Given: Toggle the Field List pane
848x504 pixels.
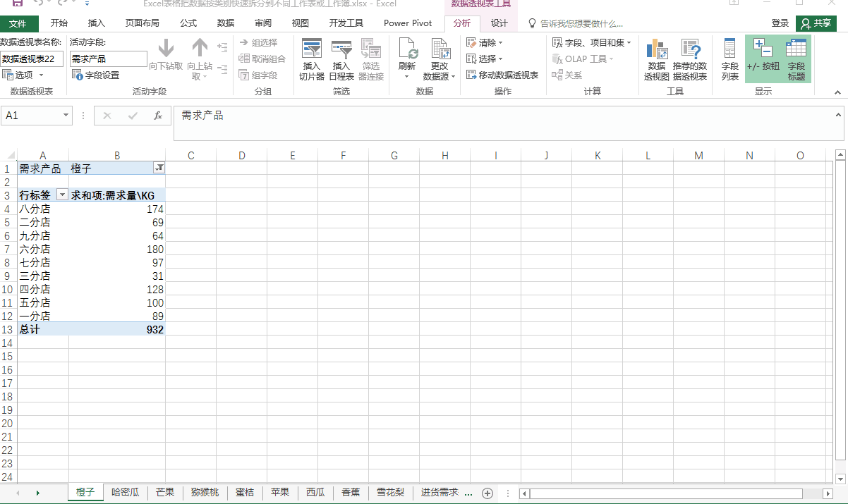Looking at the screenshot, I should 729,59.
